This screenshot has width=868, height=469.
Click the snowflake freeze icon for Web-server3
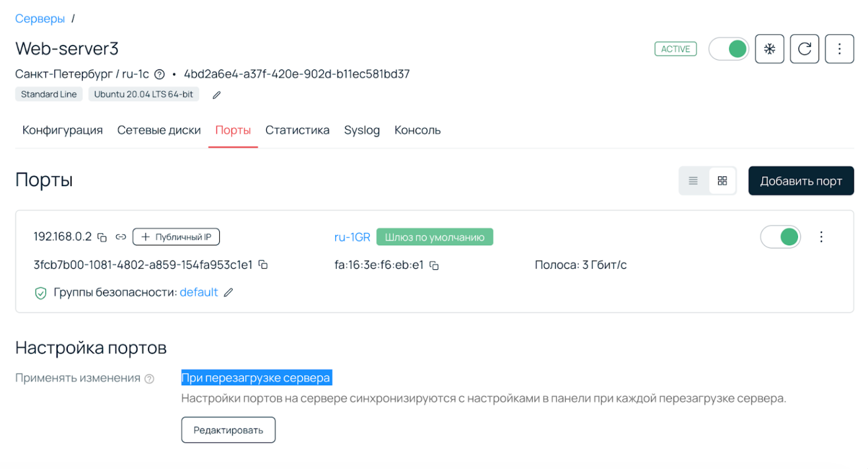click(770, 48)
